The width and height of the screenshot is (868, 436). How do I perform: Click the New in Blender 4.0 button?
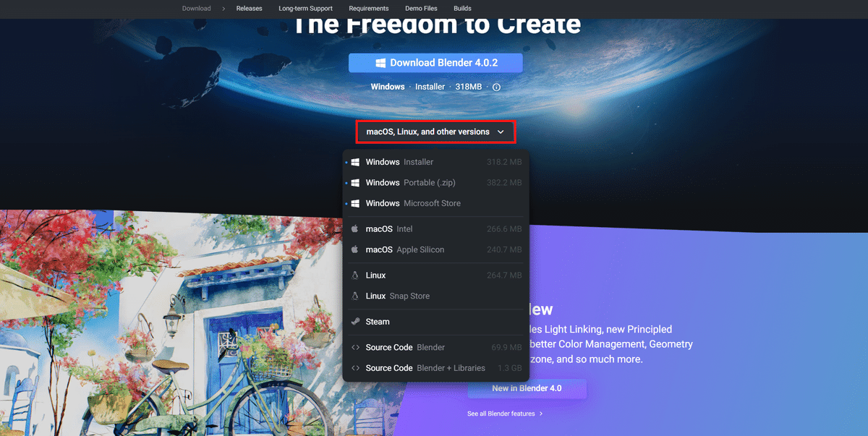(x=527, y=388)
